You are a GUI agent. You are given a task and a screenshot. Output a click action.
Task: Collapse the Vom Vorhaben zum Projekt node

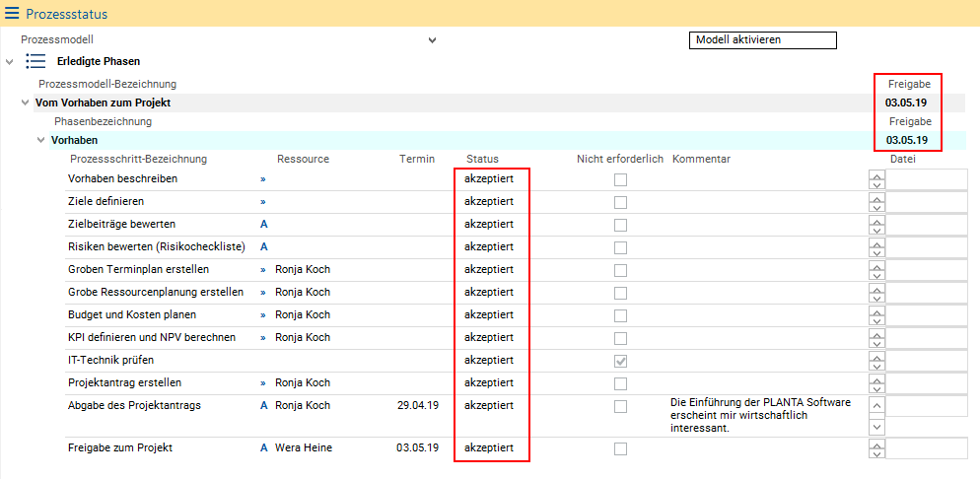25,103
